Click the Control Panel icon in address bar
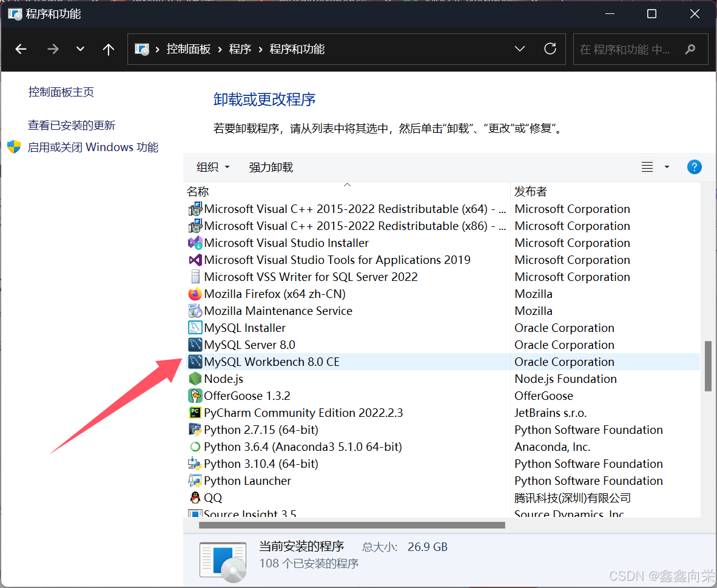 pos(142,49)
